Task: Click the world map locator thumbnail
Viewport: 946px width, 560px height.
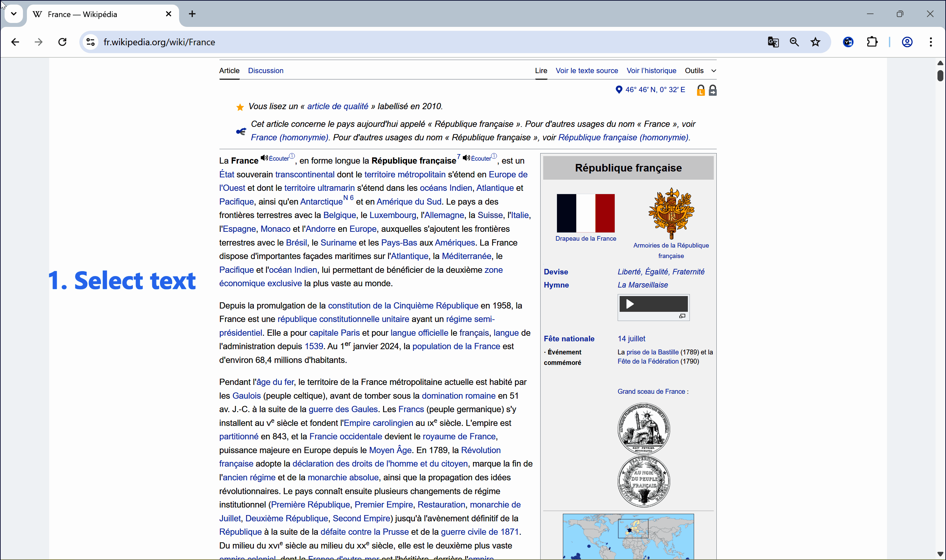Action: [628, 536]
